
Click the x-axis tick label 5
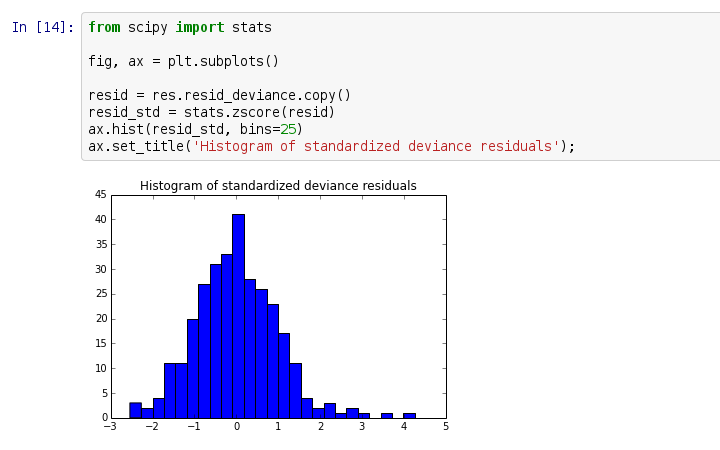coord(445,427)
